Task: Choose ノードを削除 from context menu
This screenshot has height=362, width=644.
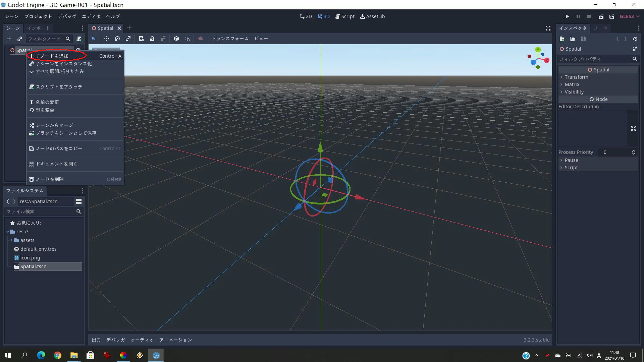Action: click(75, 179)
